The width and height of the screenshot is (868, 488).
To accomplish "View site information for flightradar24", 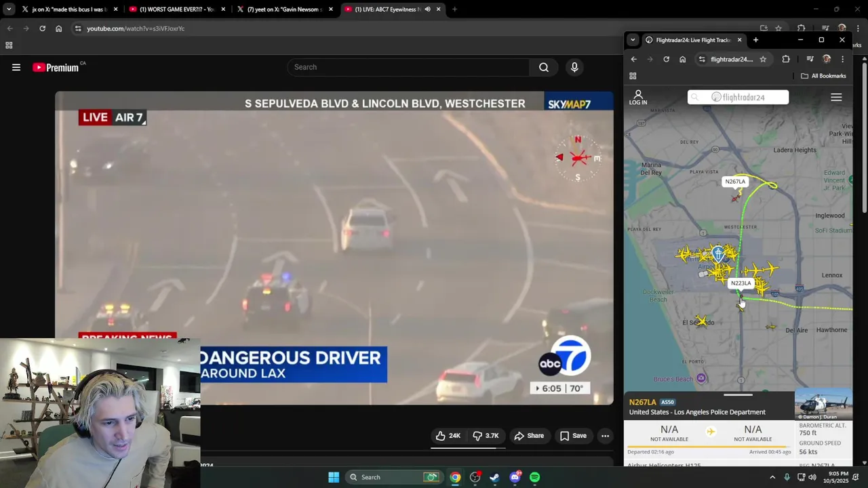I will [702, 59].
